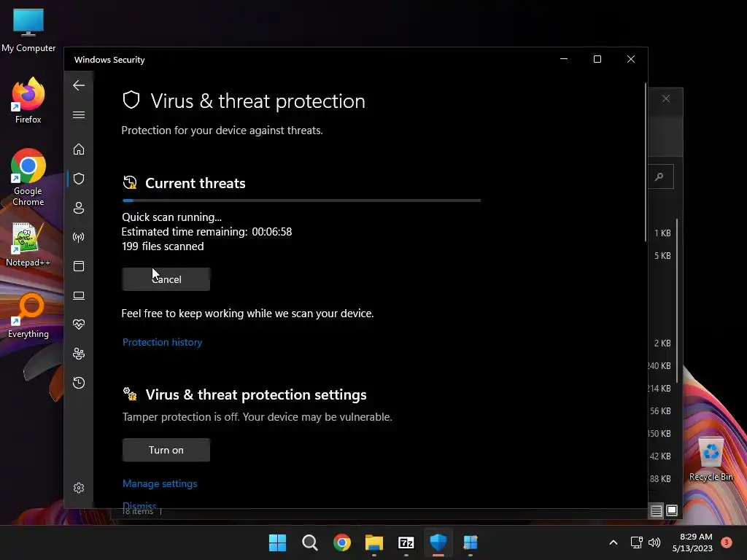Open clock and calendar flyout
The height and width of the screenshot is (560, 747).
[x=692, y=542]
